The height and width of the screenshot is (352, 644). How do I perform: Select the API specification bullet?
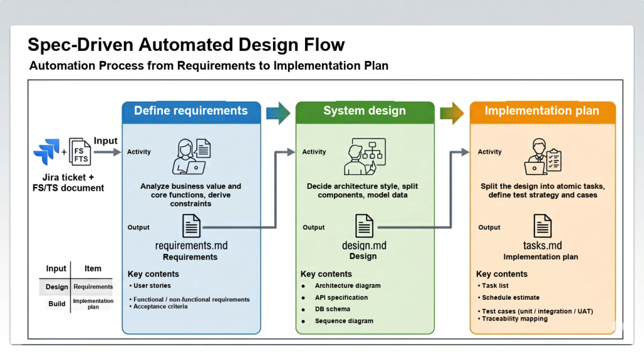click(x=335, y=297)
